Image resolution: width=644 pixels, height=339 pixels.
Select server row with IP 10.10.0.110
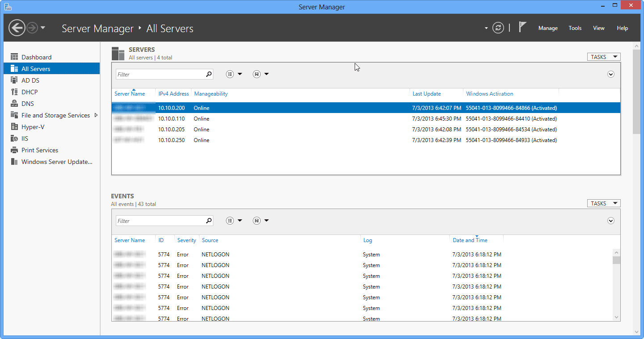click(x=366, y=119)
